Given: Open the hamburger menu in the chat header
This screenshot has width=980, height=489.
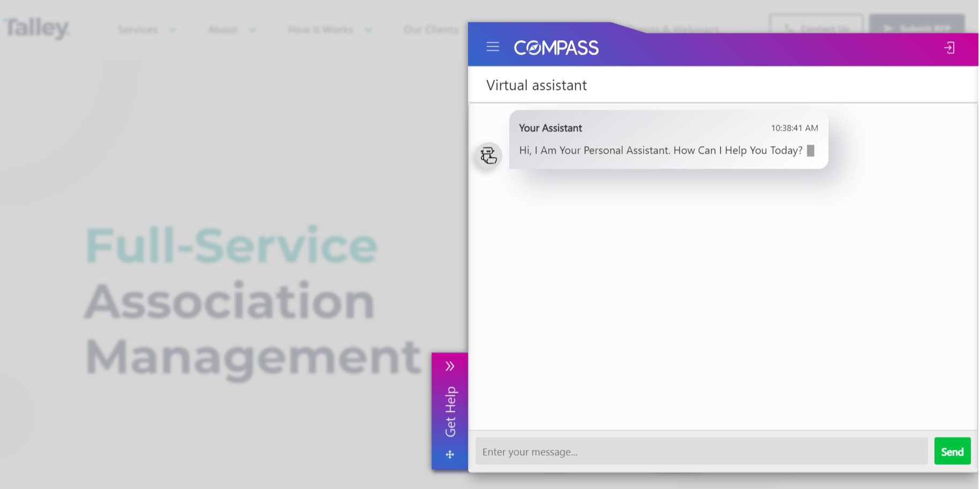Looking at the screenshot, I should pyautogui.click(x=492, y=47).
